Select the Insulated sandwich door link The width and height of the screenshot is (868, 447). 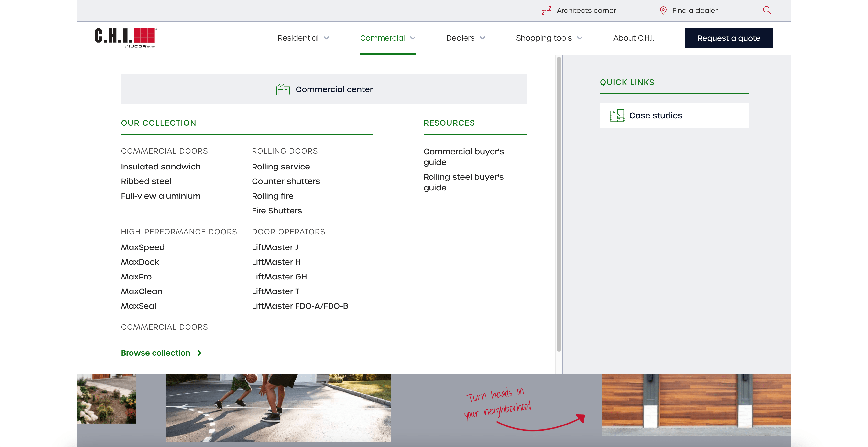click(x=161, y=167)
